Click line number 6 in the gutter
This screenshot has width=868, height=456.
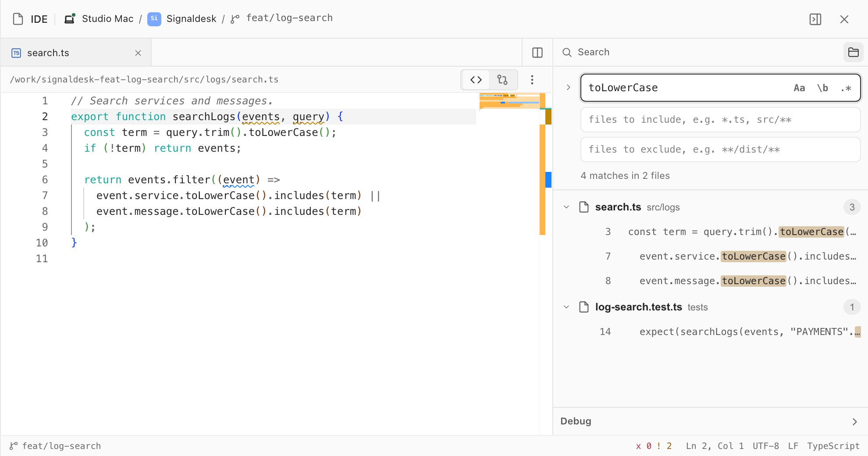(45, 180)
